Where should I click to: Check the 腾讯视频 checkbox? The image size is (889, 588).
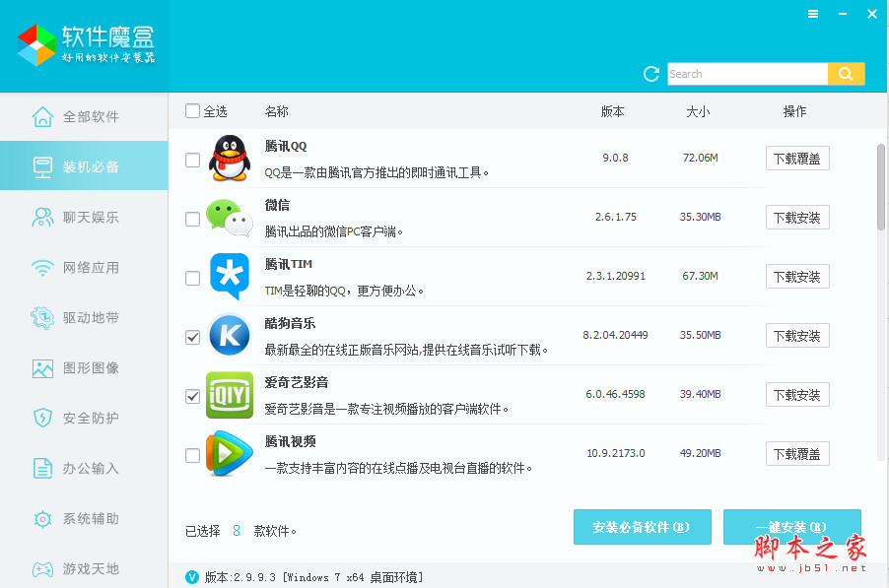click(x=193, y=455)
